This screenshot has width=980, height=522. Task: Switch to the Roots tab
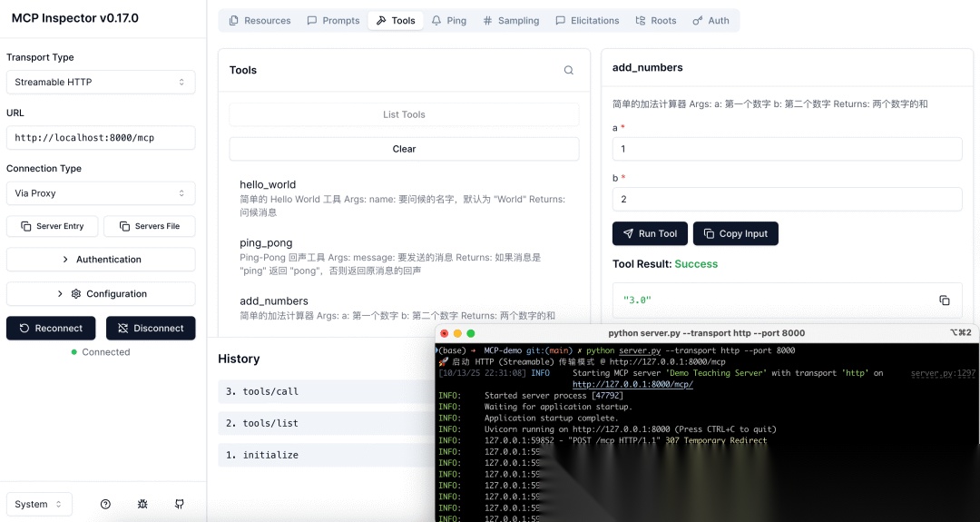coord(656,21)
